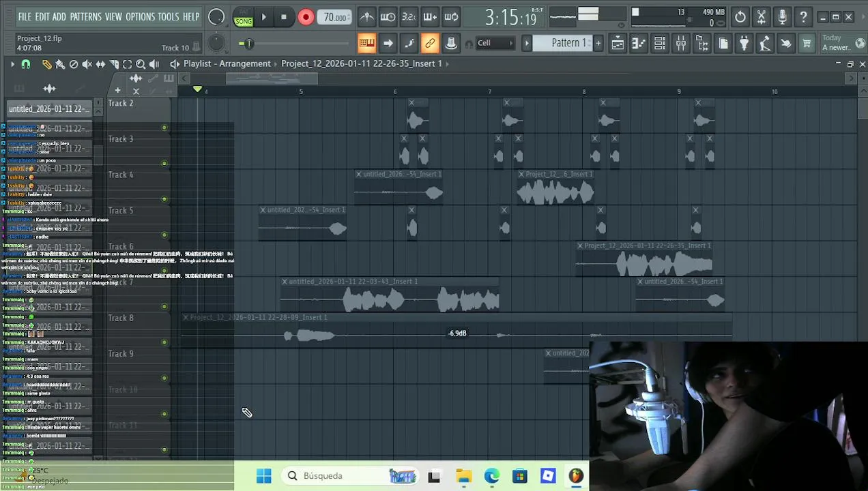This screenshot has width=868, height=491.
Task: Expand the Project_12 Insert 1 breadcrumb arrow
Action: pos(447,63)
